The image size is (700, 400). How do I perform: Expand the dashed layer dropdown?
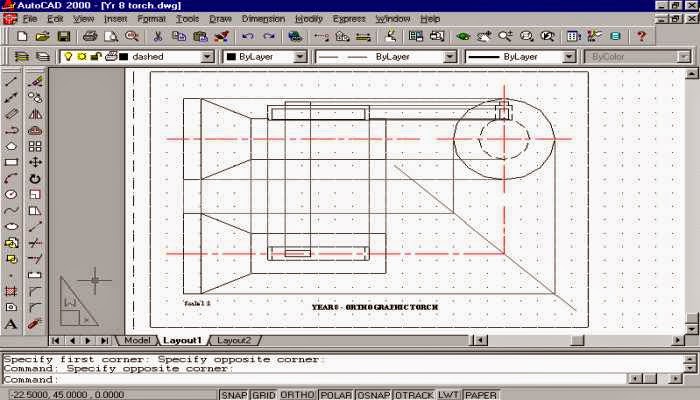point(207,57)
